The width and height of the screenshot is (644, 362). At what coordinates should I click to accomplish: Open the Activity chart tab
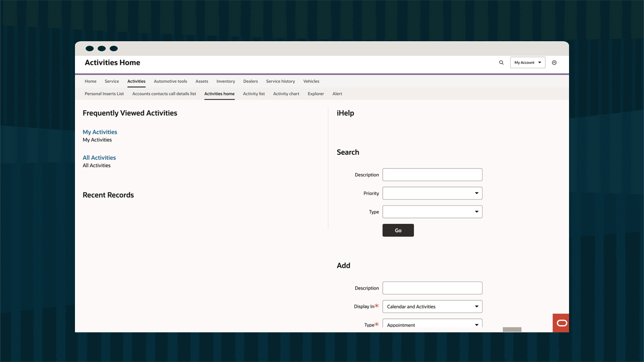[286, 94]
